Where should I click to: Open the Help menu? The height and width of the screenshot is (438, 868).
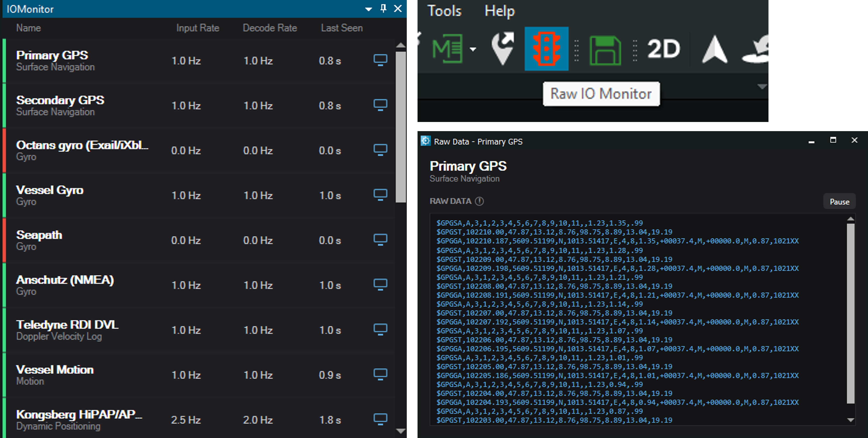coord(500,11)
